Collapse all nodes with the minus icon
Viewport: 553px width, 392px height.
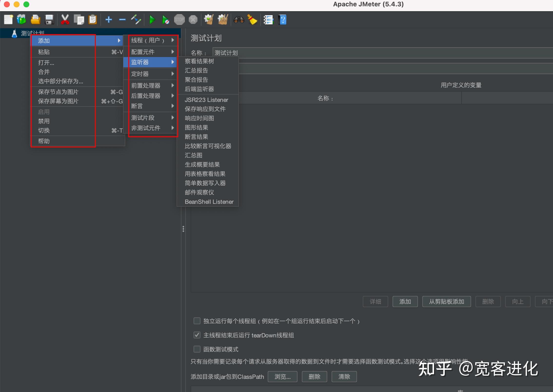122,20
